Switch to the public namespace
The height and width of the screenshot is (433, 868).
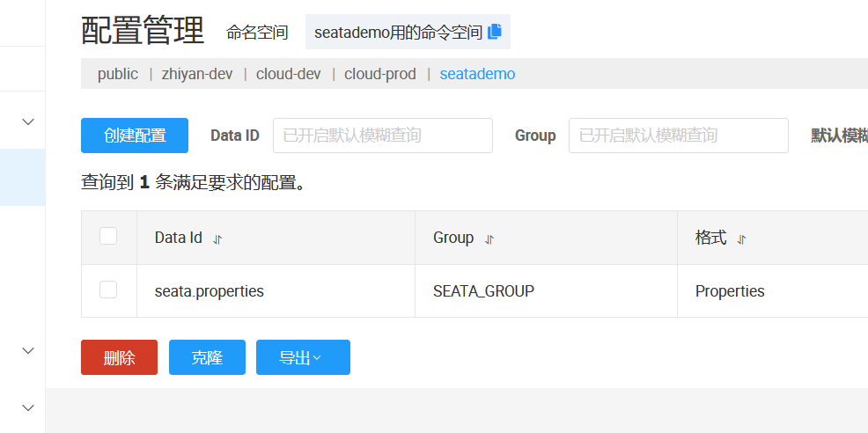118,74
